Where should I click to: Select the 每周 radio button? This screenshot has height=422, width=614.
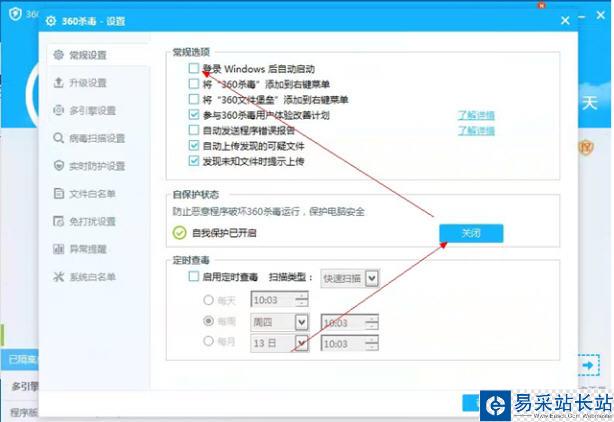208,321
